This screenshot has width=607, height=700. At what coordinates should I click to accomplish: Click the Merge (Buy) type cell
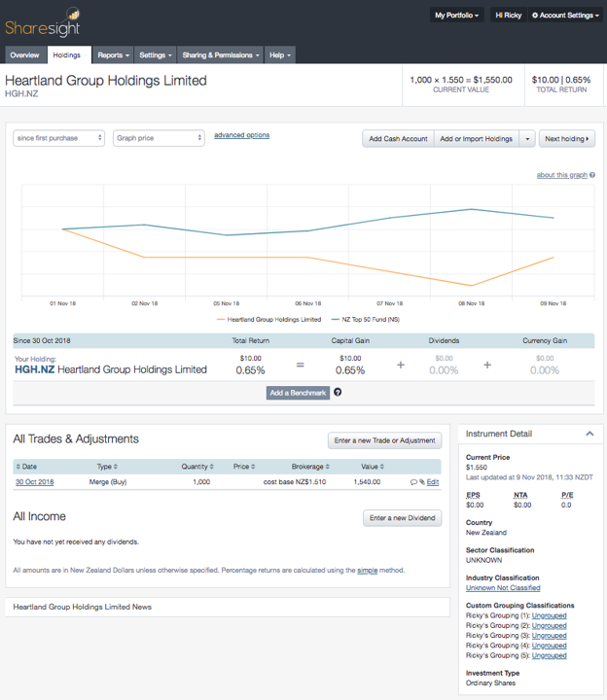pyautogui.click(x=108, y=482)
